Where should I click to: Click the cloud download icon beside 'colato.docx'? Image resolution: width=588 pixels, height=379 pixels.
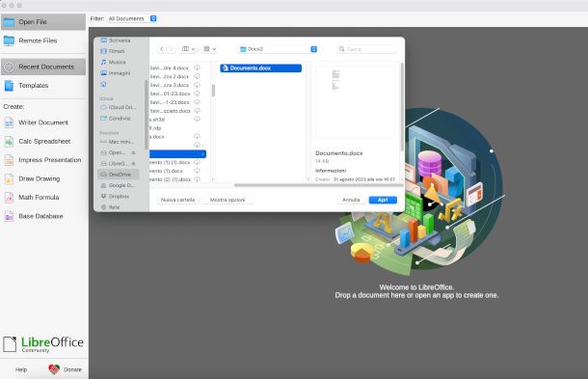(197, 111)
